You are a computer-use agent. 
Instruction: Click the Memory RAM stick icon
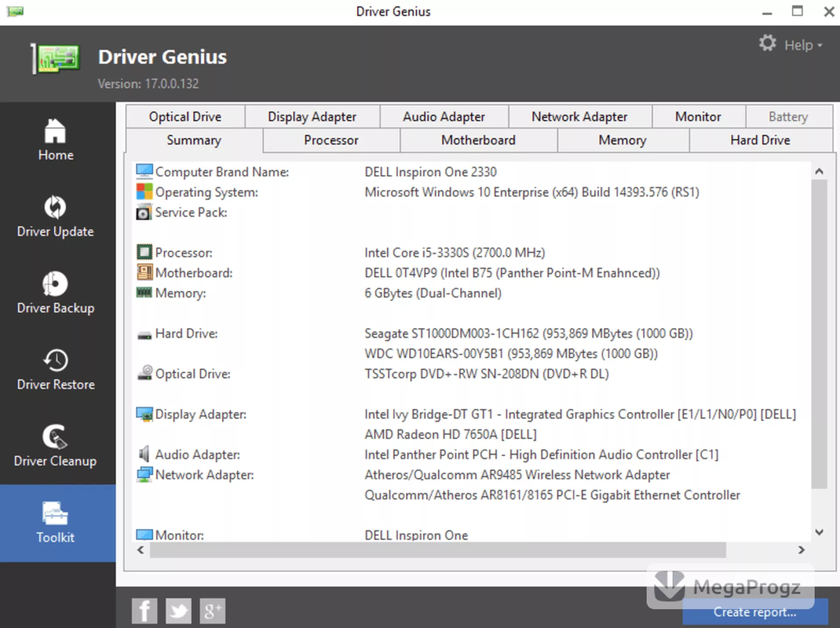coord(144,292)
